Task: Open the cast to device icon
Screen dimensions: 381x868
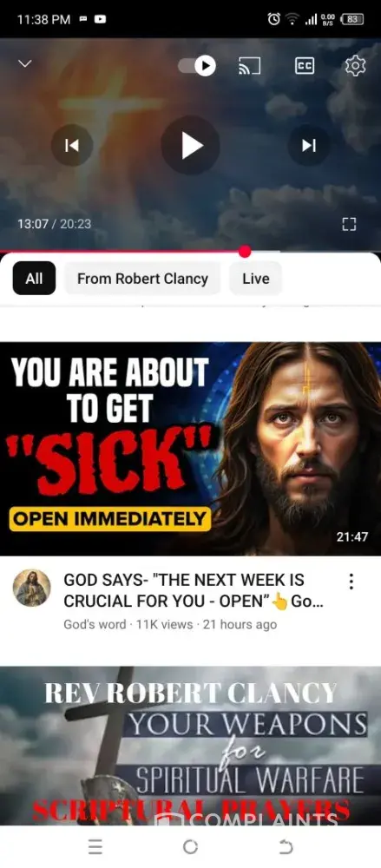Action: click(x=249, y=67)
